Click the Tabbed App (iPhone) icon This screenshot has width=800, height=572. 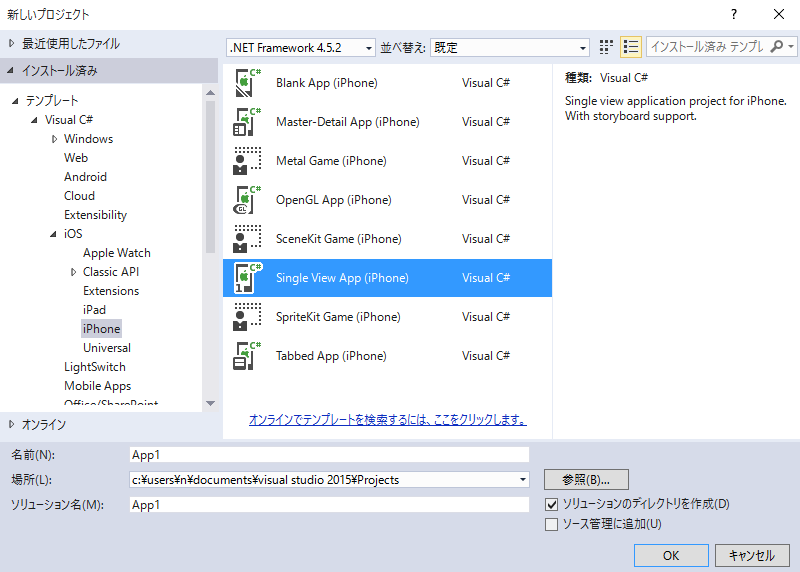pyautogui.click(x=246, y=356)
